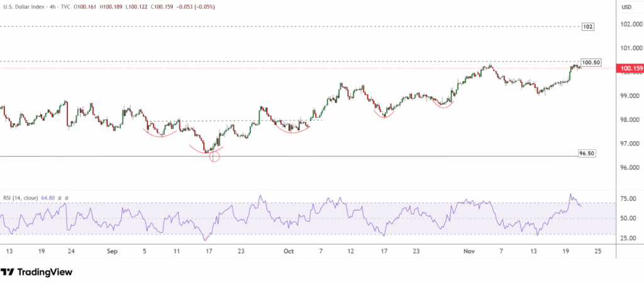Click the Oct label on time axis
This screenshot has width=644, height=284.
point(289,251)
